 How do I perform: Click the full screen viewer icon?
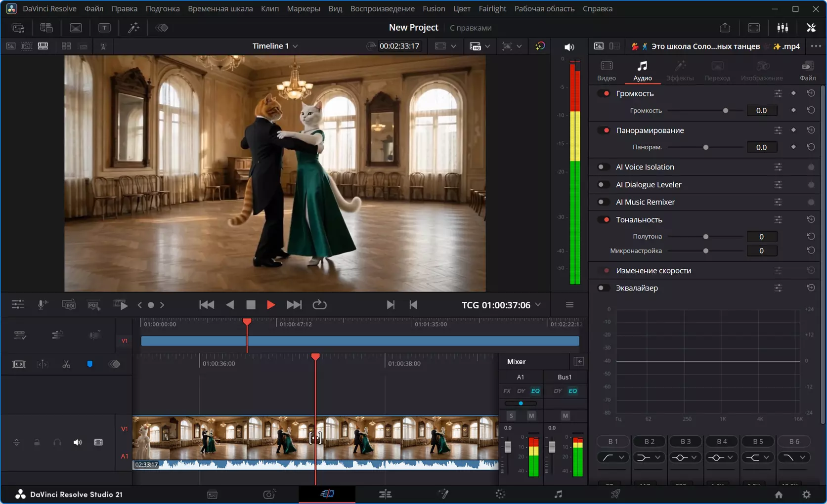tap(754, 28)
